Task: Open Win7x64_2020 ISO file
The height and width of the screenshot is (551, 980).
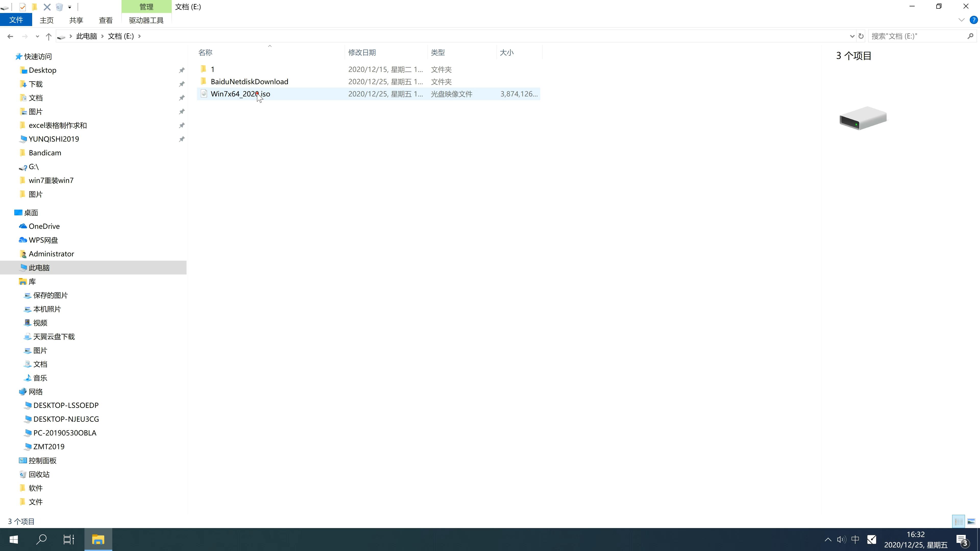Action: click(240, 94)
